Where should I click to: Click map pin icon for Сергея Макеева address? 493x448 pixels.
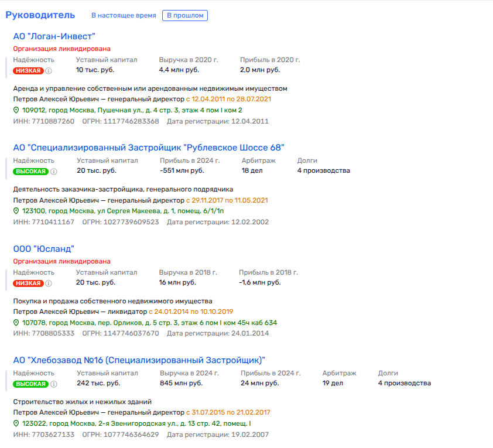point(16,211)
